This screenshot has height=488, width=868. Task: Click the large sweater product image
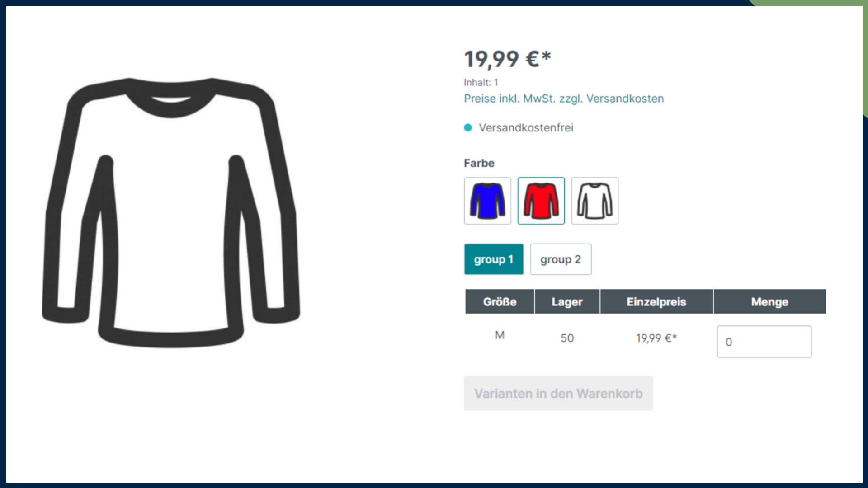171,212
